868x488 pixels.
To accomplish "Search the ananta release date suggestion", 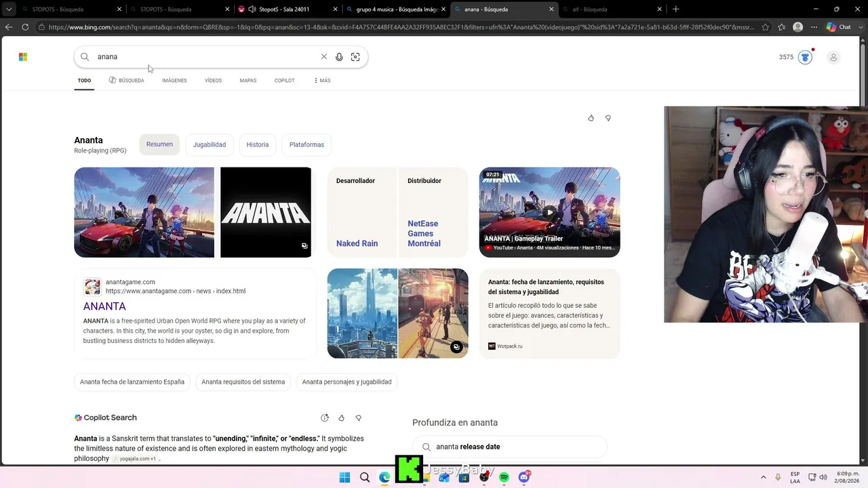I will (510, 447).
